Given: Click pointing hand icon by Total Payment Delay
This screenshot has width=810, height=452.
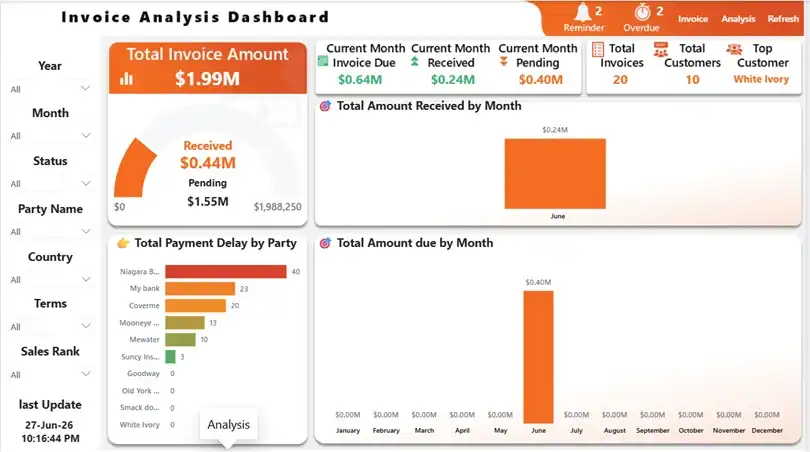Looking at the screenshot, I should [123, 243].
